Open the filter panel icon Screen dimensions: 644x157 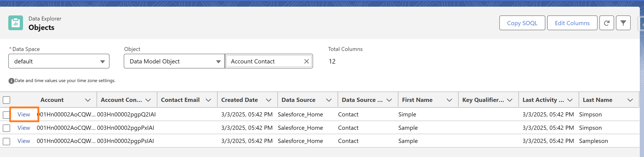pos(623,23)
